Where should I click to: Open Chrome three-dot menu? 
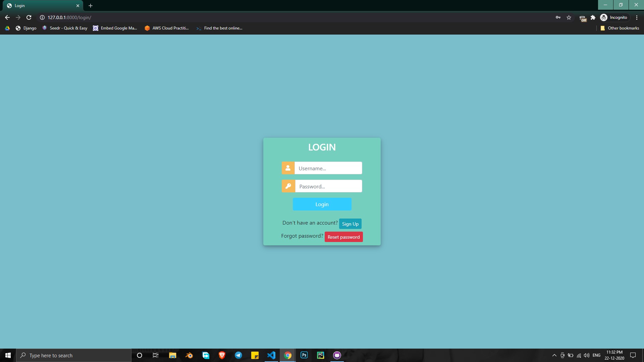pos(637,17)
